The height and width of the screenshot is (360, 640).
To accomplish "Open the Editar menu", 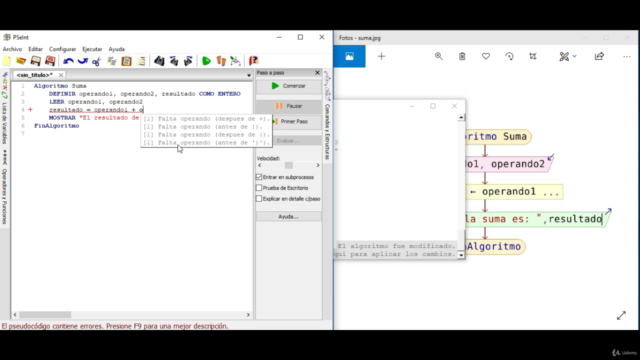I will pyautogui.click(x=36, y=49).
